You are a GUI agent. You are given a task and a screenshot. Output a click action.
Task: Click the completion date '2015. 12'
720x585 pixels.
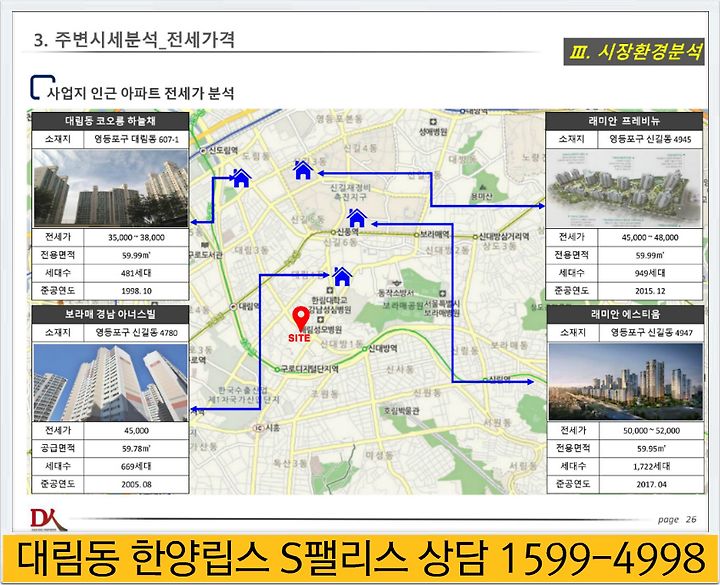pos(650,291)
